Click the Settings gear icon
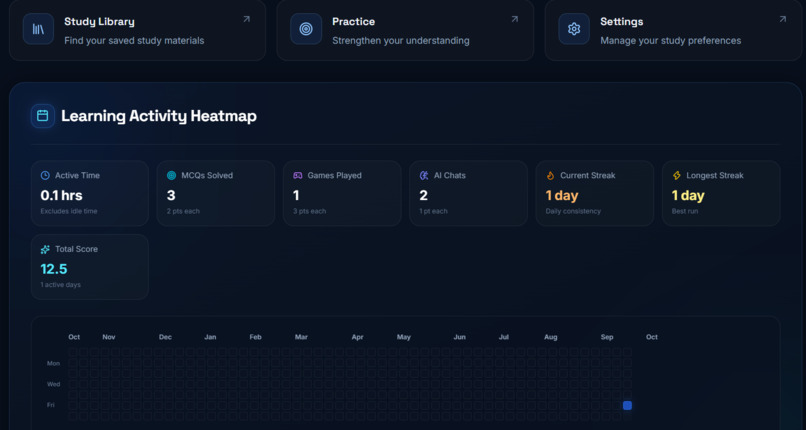Viewport: 806px width, 430px height. (574, 29)
